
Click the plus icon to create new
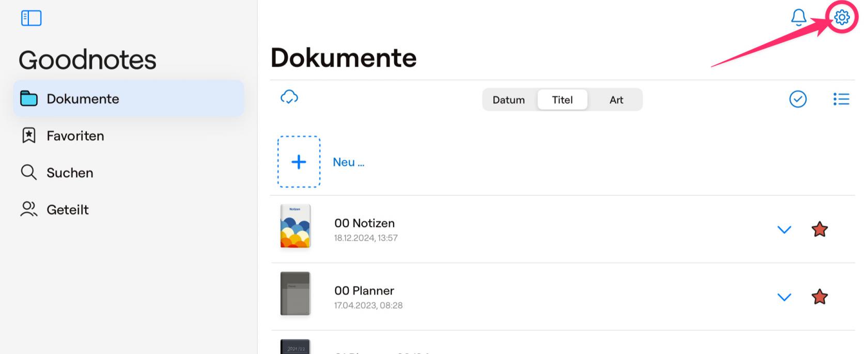click(299, 162)
